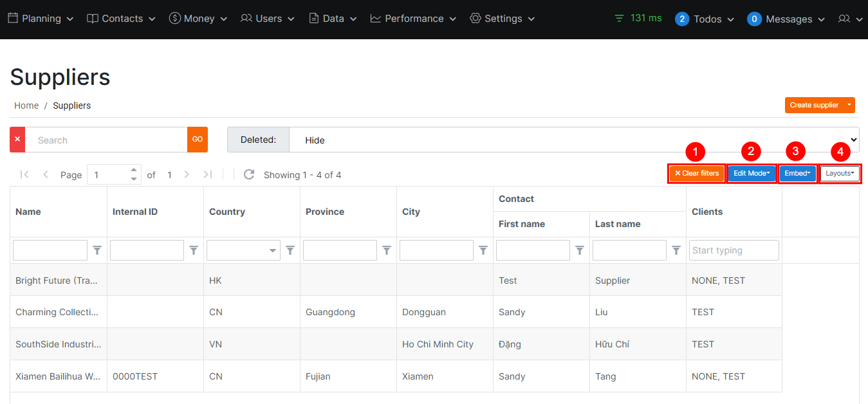Viewport: 868px width, 404px height.
Task: Open the Edit Mode dropdown
Action: (752, 174)
